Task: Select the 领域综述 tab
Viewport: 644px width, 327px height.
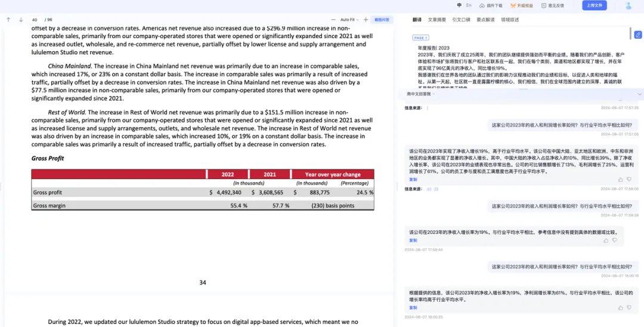Action: pos(510,20)
